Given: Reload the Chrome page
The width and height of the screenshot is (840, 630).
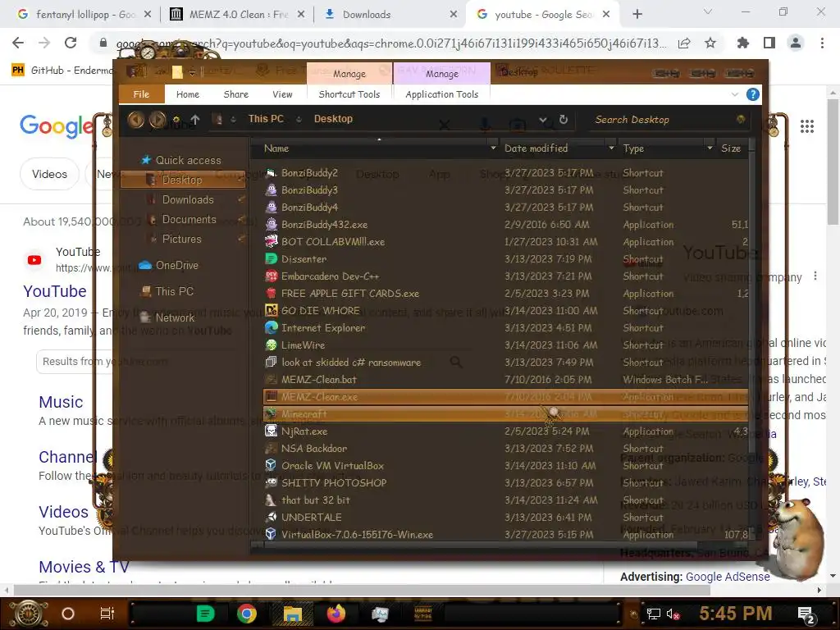Looking at the screenshot, I should [x=71, y=43].
